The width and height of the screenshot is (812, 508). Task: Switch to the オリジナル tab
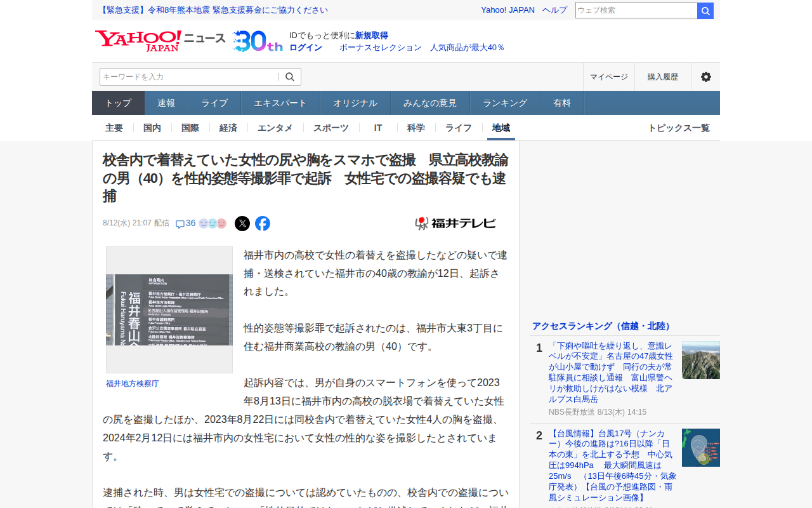pos(355,103)
